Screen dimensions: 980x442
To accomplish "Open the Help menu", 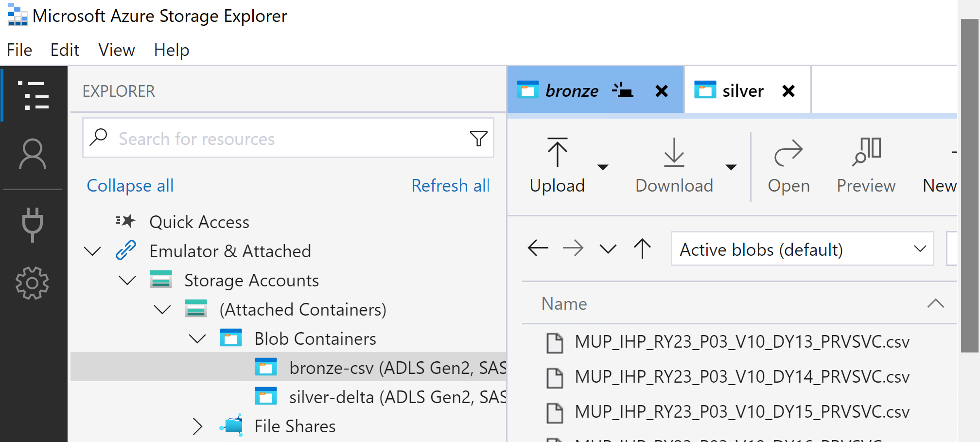I will (172, 50).
